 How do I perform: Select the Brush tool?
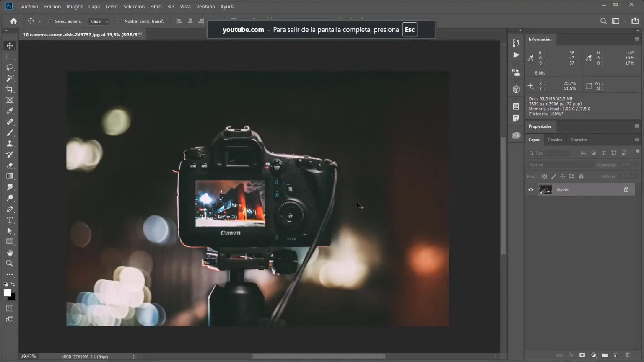coord(10,133)
